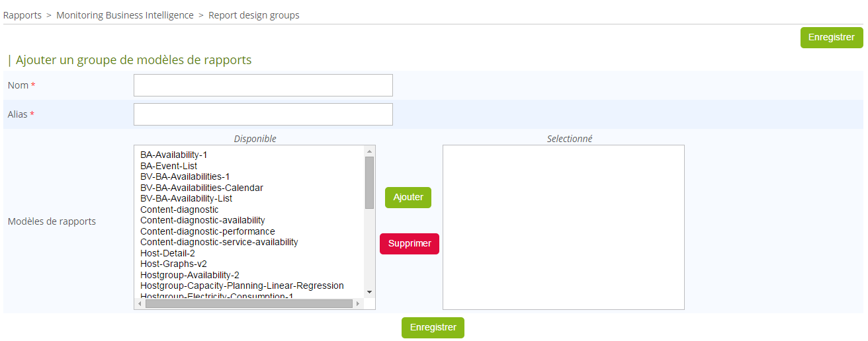The image size is (868, 341).
Task: Click right arrow of horizontal scrollbar
Action: coord(358,304)
